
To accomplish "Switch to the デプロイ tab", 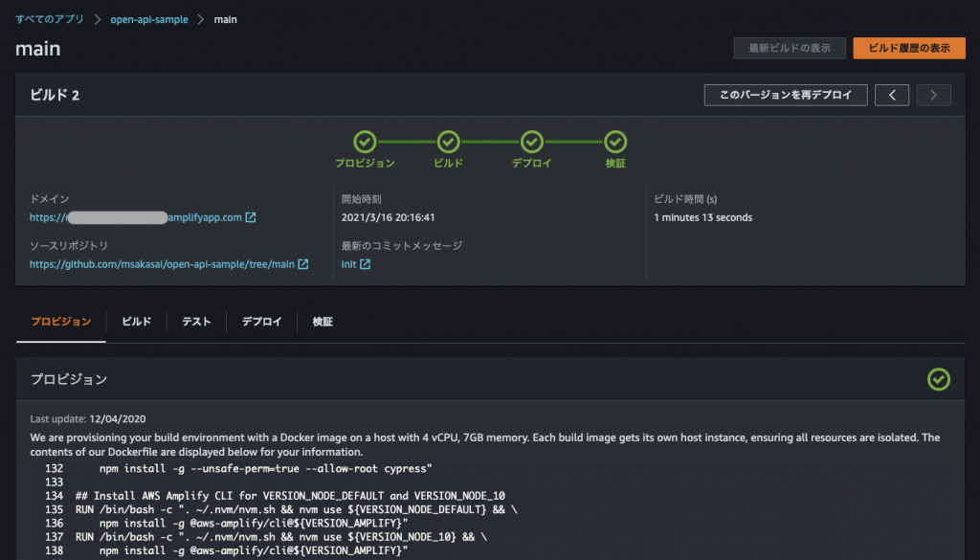I will tap(261, 322).
